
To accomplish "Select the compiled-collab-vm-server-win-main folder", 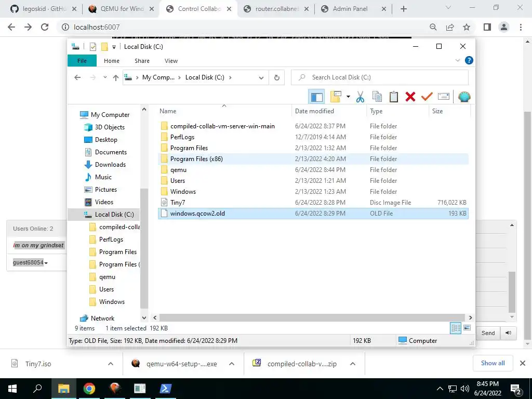I will [313, 126].
